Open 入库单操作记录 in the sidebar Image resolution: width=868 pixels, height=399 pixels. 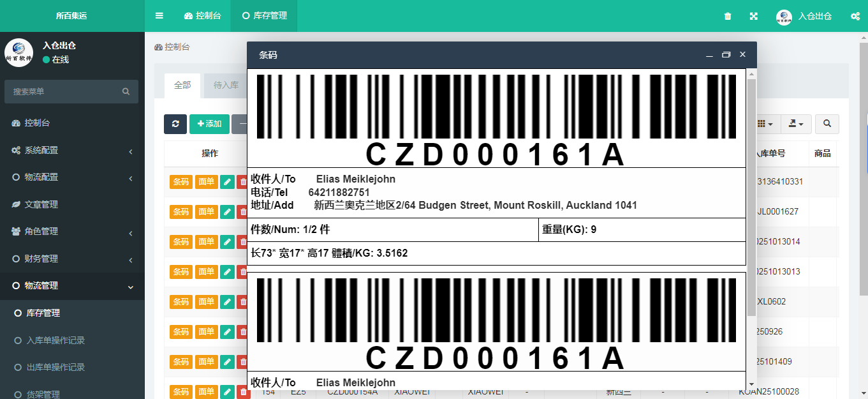55,341
